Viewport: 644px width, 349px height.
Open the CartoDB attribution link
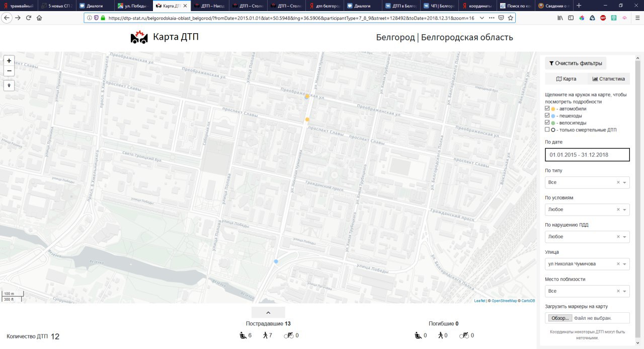tap(528, 301)
